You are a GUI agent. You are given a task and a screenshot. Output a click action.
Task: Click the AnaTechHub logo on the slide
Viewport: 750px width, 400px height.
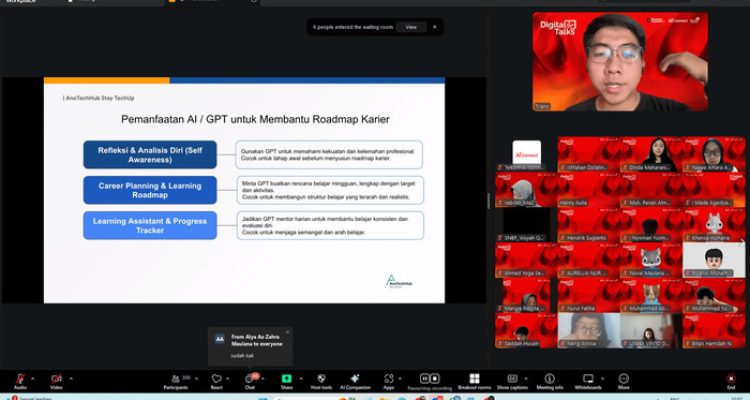pos(398,281)
